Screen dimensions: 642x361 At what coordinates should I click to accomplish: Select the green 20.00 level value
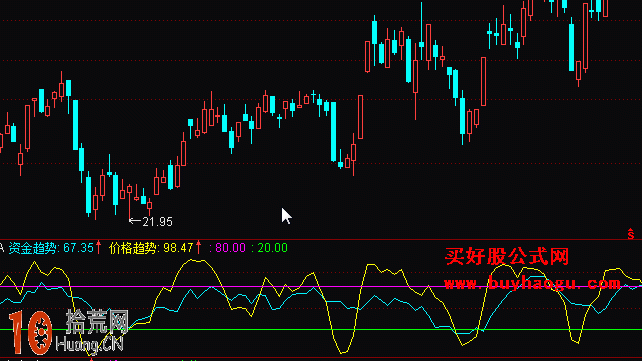pos(272,248)
